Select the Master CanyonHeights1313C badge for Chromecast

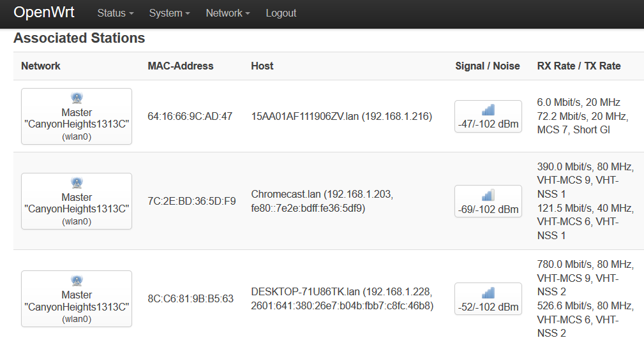tap(77, 202)
